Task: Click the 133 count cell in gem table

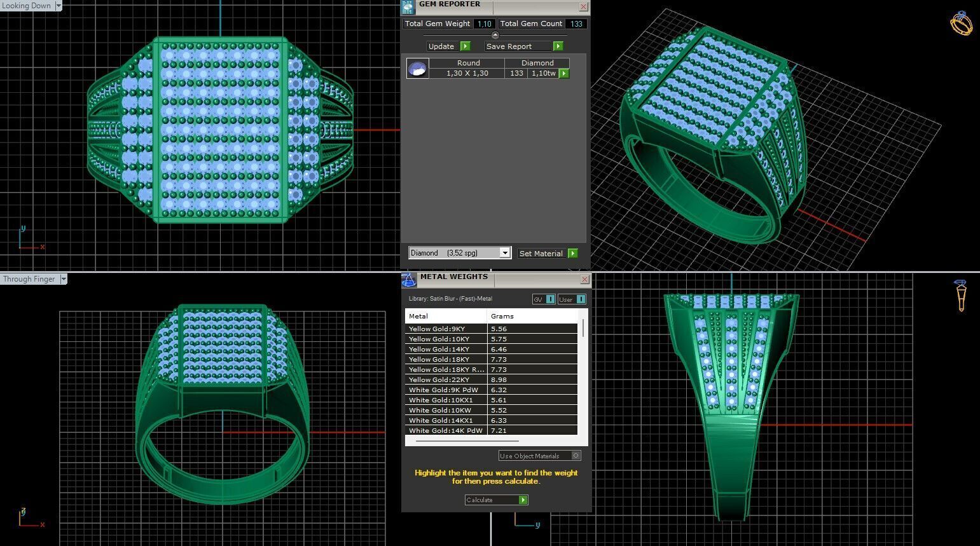Action: [x=516, y=73]
